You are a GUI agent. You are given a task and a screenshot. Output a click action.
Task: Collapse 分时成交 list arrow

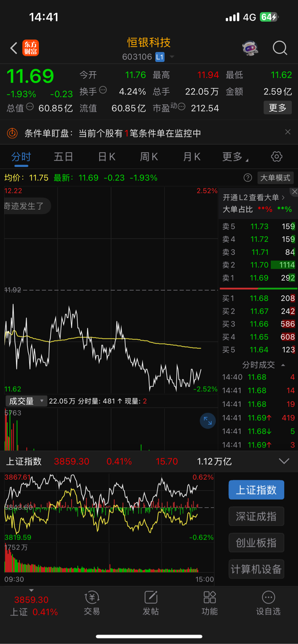coord(283,365)
